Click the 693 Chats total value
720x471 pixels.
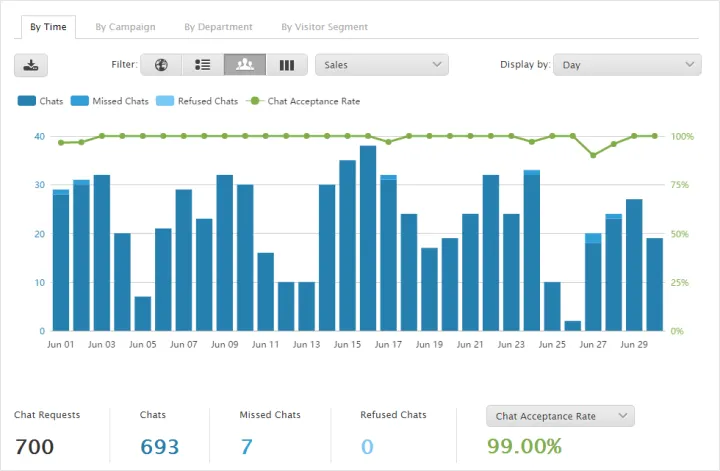coord(160,446)
